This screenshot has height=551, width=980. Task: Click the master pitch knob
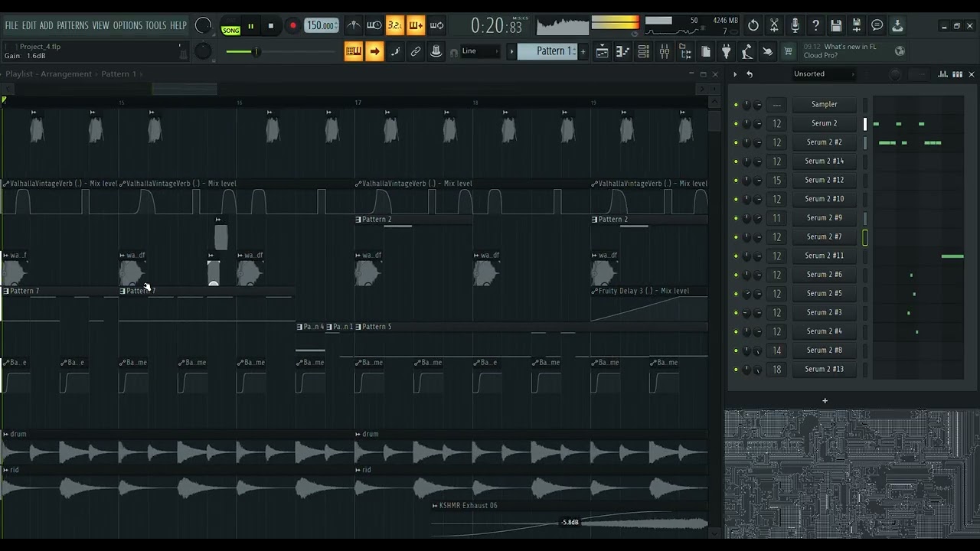203,51
